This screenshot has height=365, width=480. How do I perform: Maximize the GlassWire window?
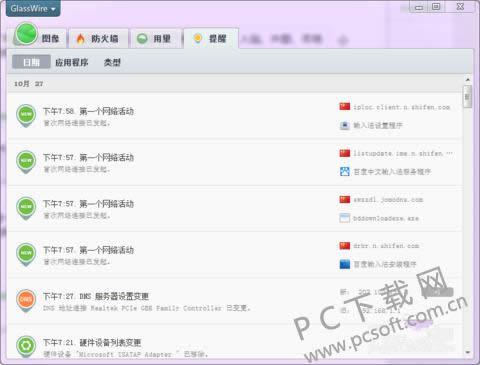(436, 7)
